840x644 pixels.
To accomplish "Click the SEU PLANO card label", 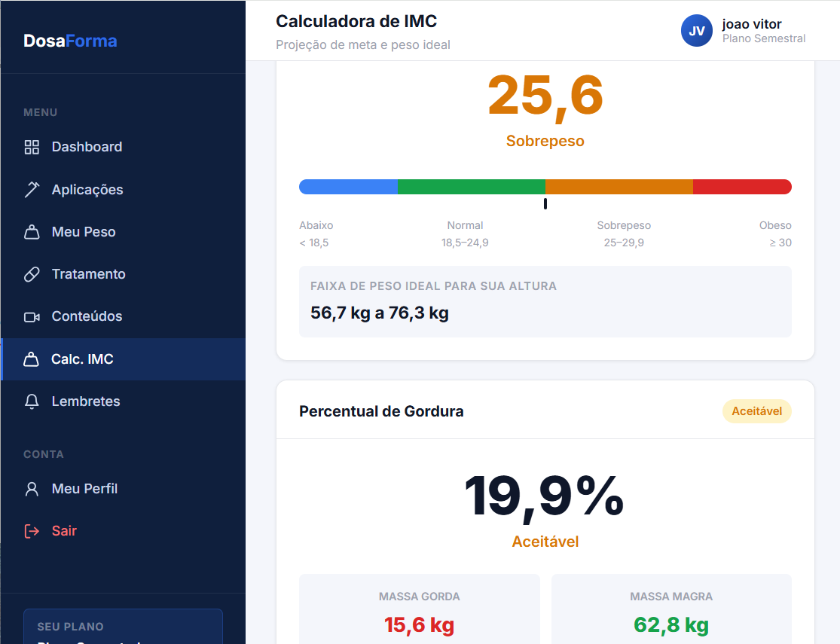I will click(70, 627).
